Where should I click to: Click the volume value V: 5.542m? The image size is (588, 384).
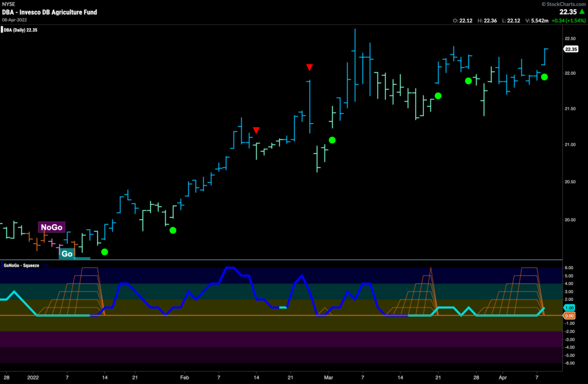537,21
